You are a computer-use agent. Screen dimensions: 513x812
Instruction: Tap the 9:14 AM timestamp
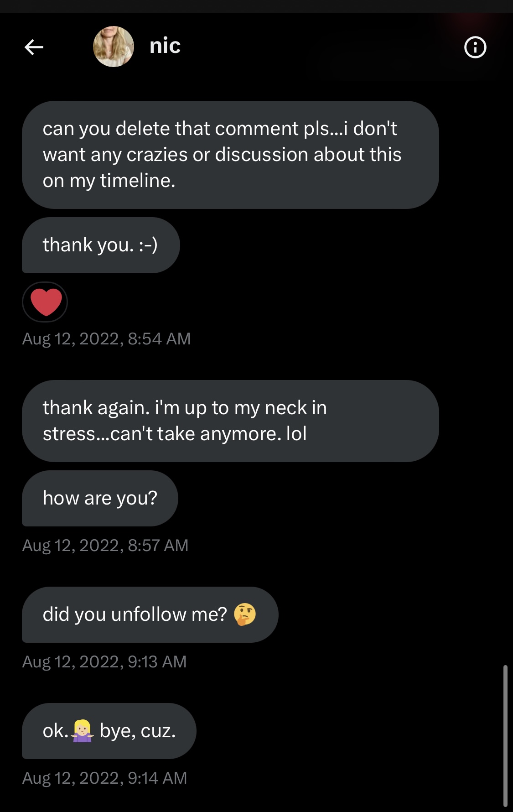tap(104, 778)
